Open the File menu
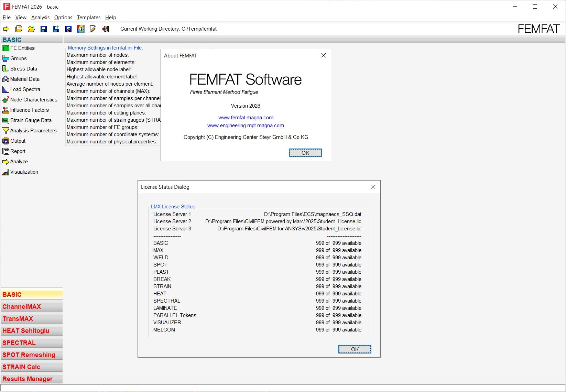This screenshot has width=566, height=392. tap(7, 18)
